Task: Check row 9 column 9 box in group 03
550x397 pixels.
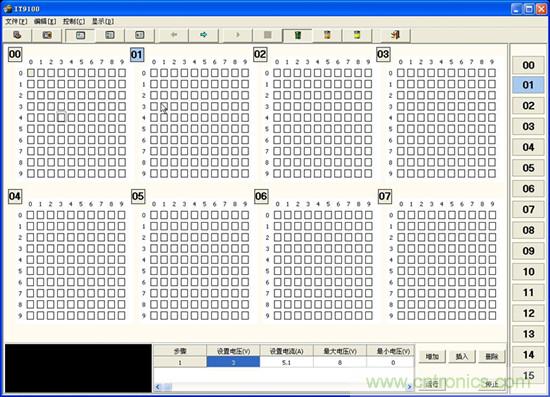Action: [492, 173]
